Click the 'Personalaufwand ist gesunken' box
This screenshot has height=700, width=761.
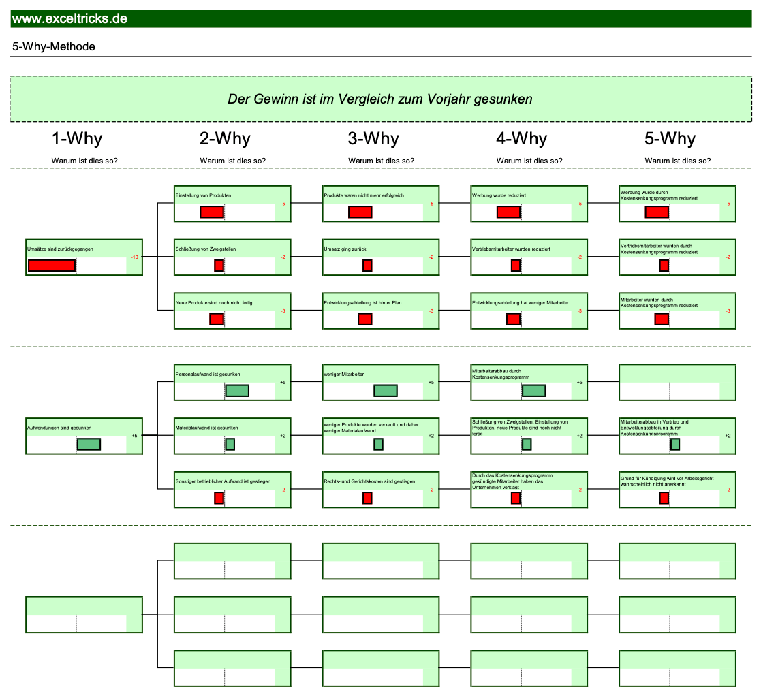(232, 382)
